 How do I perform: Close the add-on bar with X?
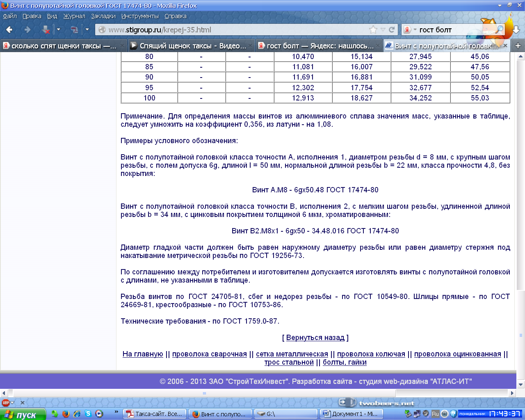(23, 403)
